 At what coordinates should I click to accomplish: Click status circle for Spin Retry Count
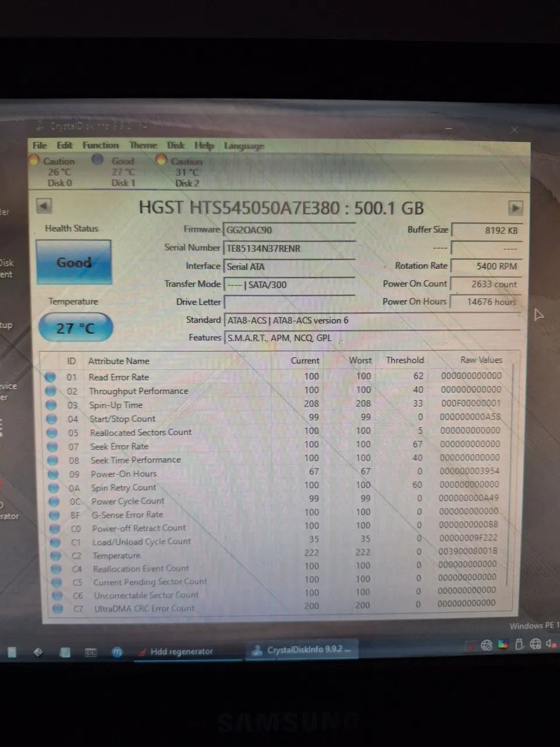click(x=54, y=487)
